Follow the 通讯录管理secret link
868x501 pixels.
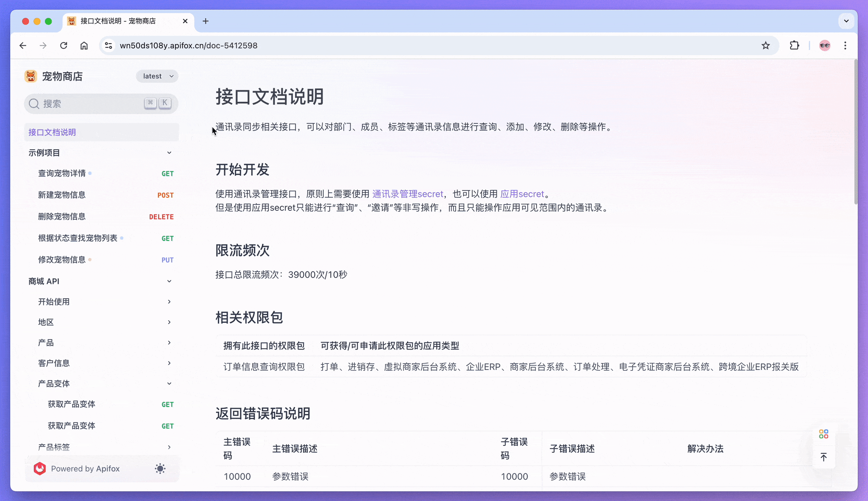point(407,194)
